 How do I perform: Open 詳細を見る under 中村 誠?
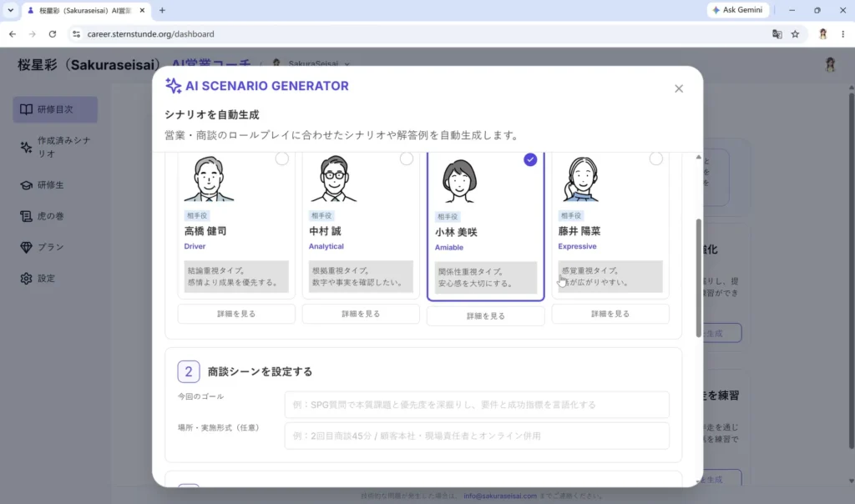click(361, 314)
